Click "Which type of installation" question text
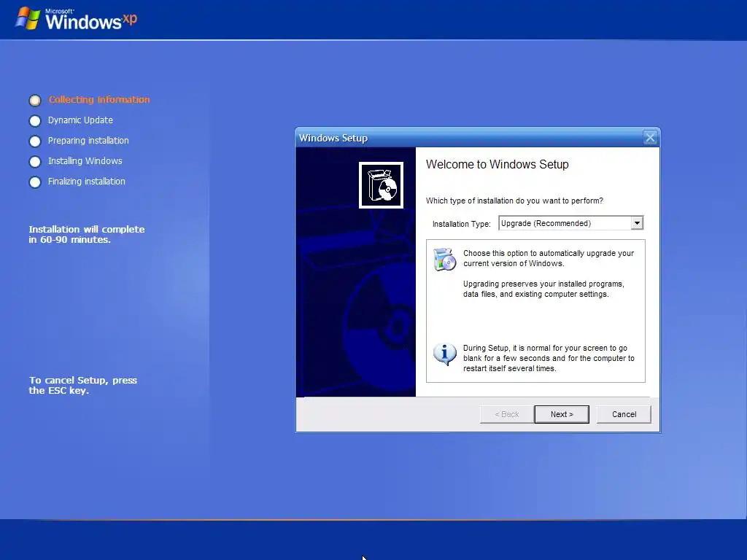 pyautogui.click(x=514, y=201)
